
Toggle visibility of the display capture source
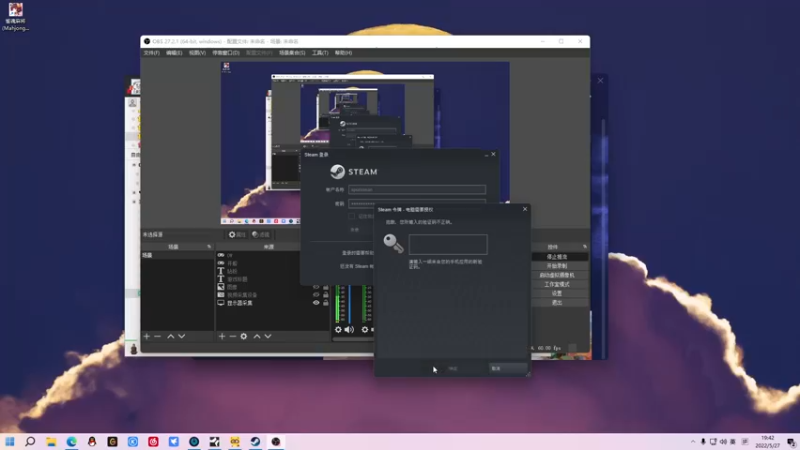316,303
